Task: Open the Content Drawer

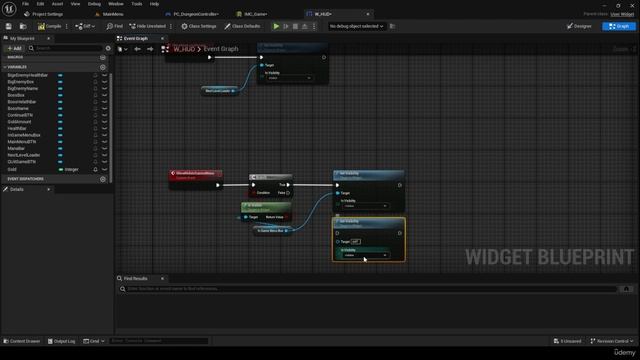Action: 22,341
